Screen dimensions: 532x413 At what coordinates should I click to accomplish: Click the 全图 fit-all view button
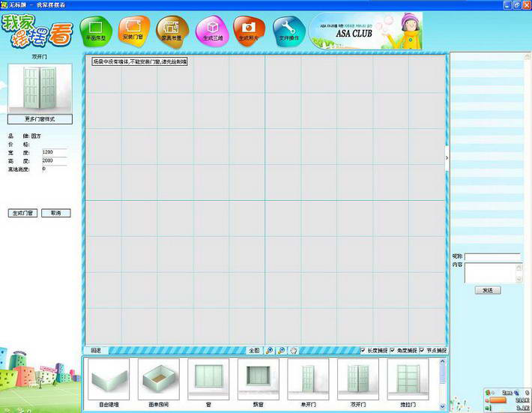coord(254,351)
